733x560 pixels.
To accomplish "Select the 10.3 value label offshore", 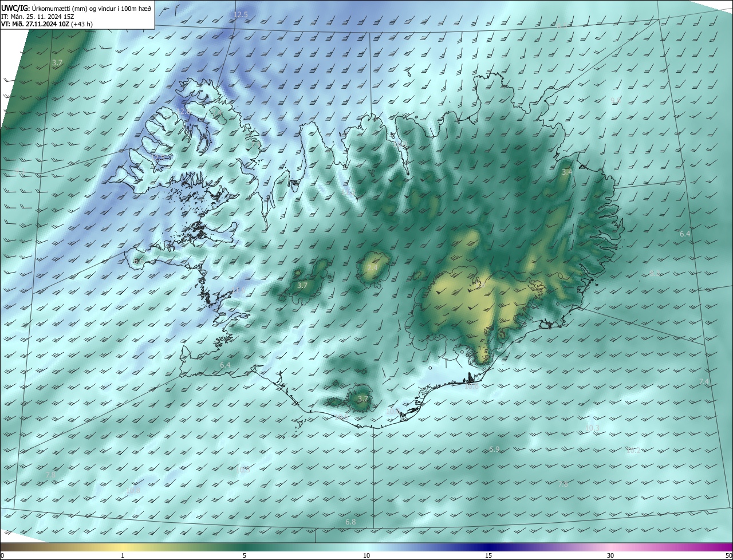I will pos(592,428).
